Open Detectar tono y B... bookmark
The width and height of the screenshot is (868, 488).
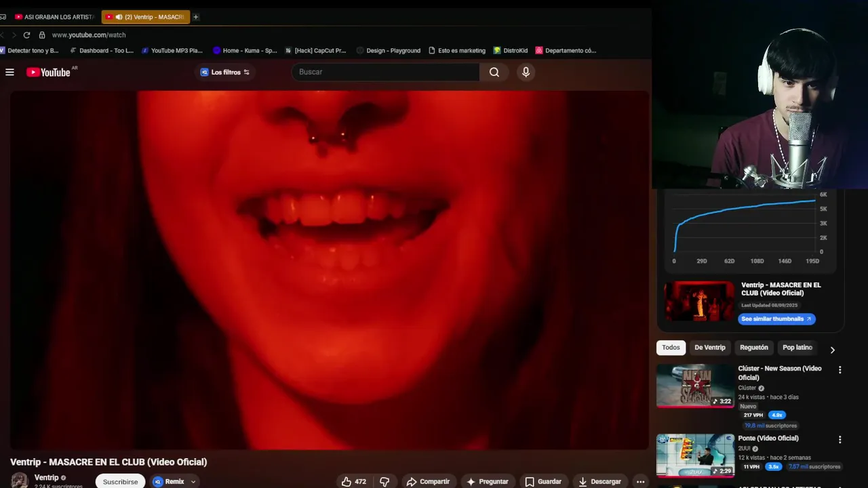tap(30, 50)
